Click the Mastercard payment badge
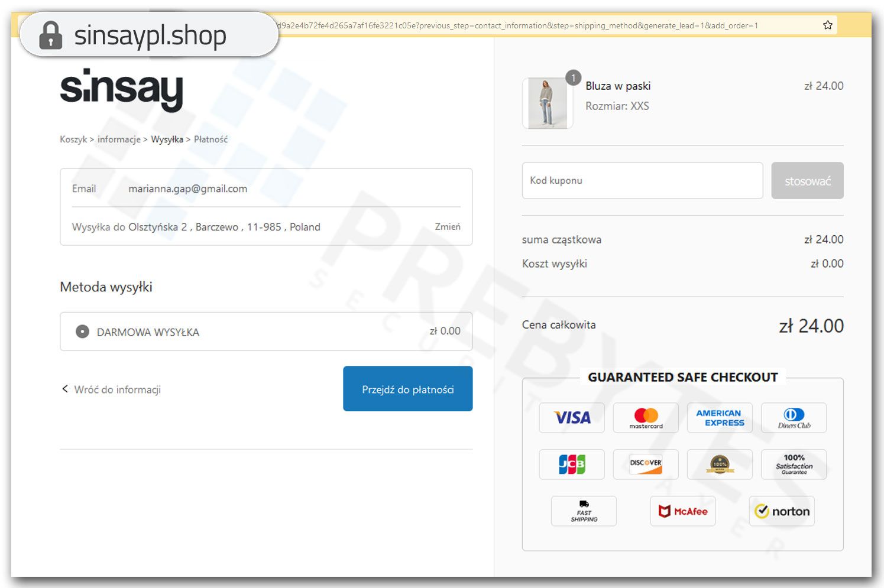Image resolution: width=884 pixels, height=588 pixels. [x=646, y=418]
